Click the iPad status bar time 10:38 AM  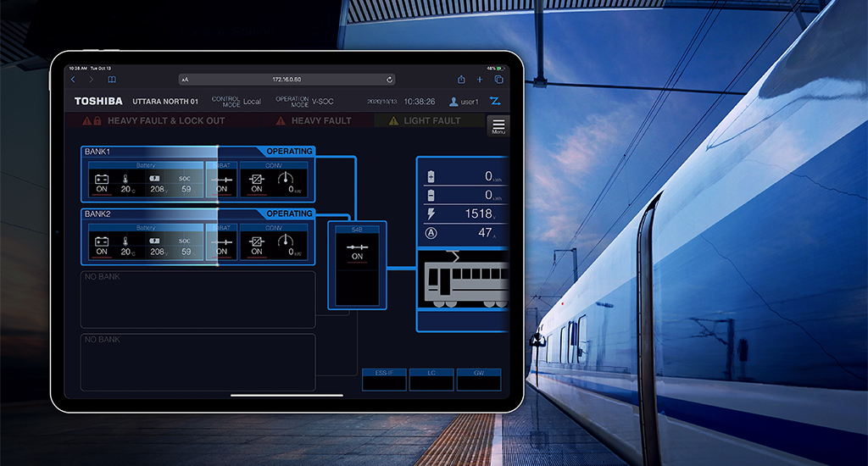[x=79, y=69]
